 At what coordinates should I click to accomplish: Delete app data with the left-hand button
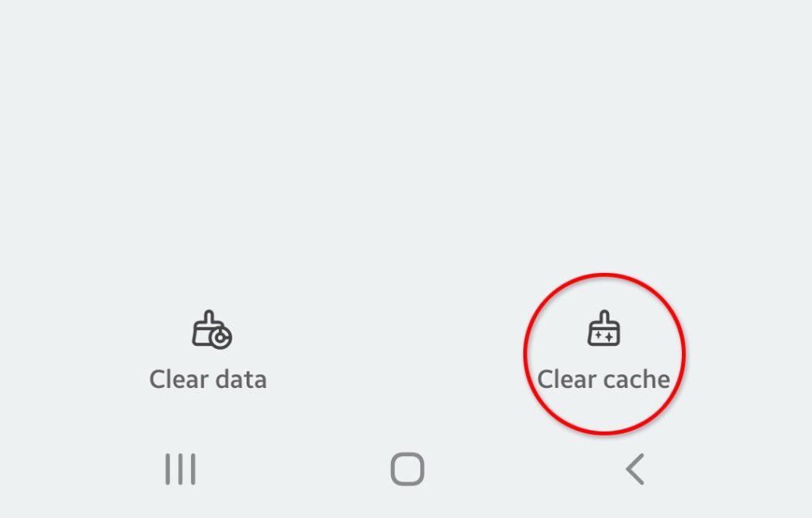coord(209,351)
